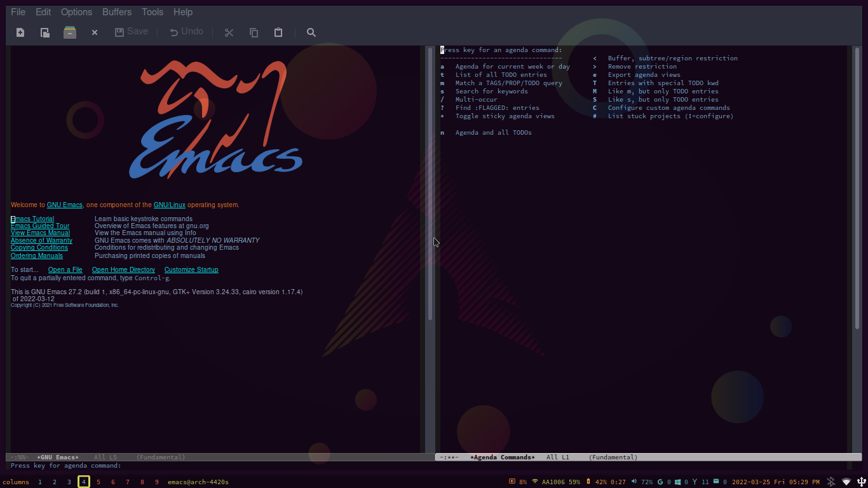This screenshot has height=488, width=868.
Task: Open the Emacs Guided Tour link
Action: [x=40, y=226]
